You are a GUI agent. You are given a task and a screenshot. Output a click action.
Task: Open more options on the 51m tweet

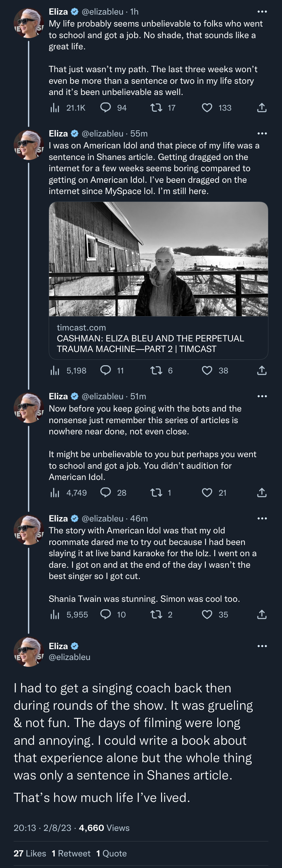[262, 396]
